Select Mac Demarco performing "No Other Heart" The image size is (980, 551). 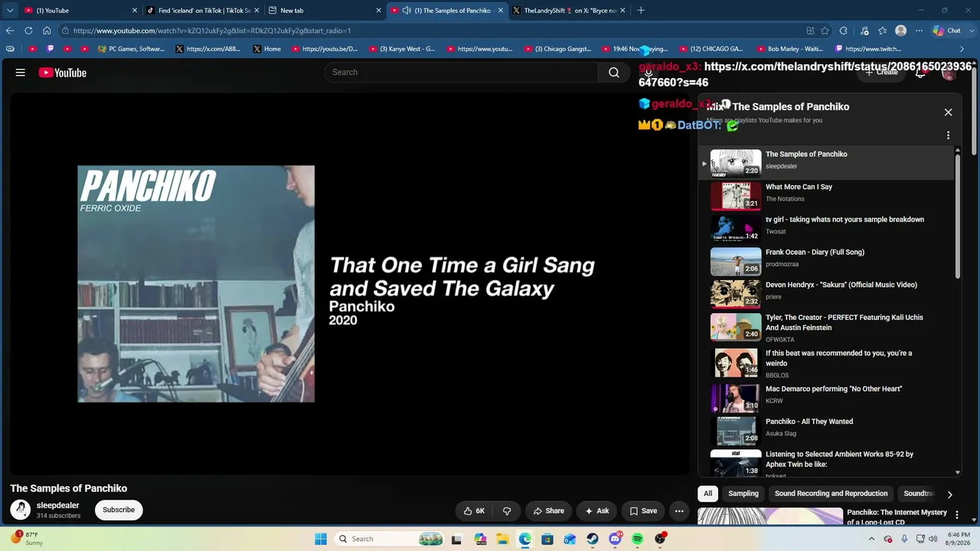click(827, 398)
